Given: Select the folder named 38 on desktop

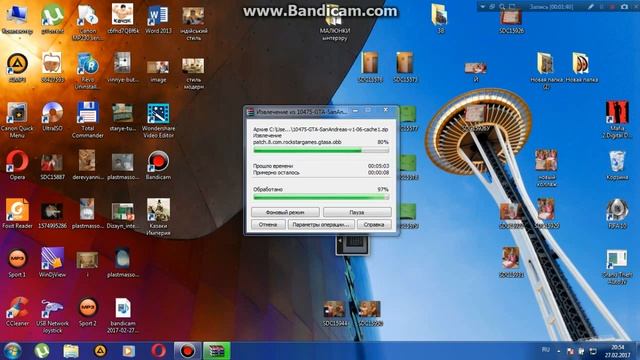Looking at the screenshot, I should [440, 19].
